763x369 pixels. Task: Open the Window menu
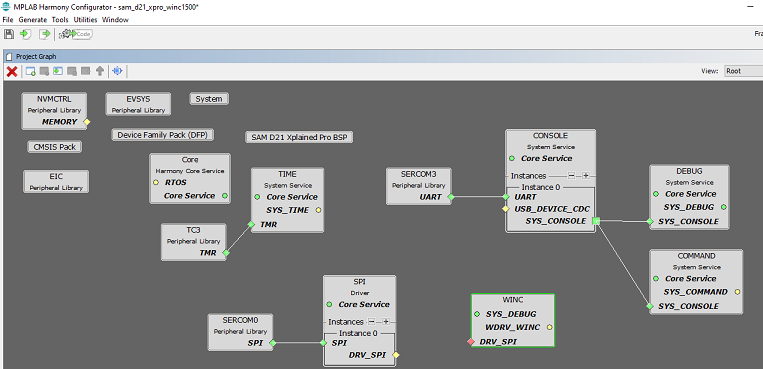pyautogui.click(x=115, y=20)
